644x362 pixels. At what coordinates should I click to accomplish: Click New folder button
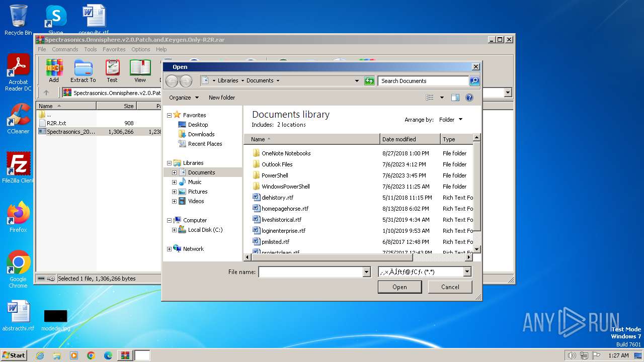pyautogui.click(x=222, y=98)
